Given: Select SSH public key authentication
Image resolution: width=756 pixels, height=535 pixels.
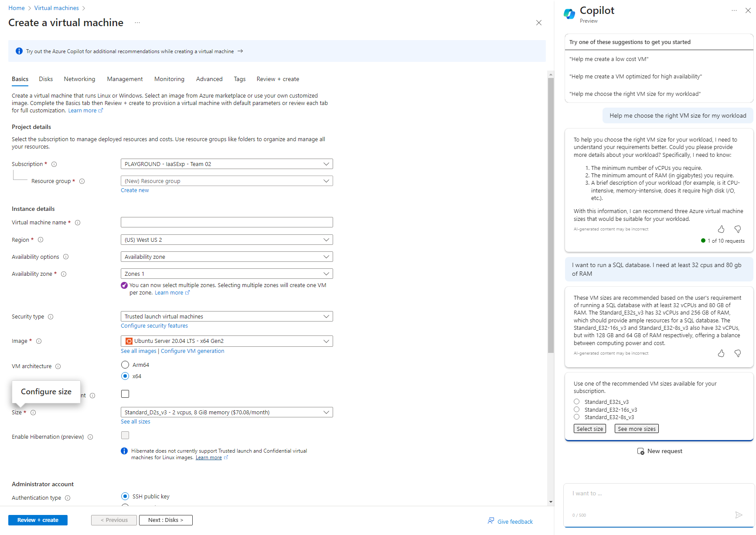Looking at the screenshot, I should point(125,496).
